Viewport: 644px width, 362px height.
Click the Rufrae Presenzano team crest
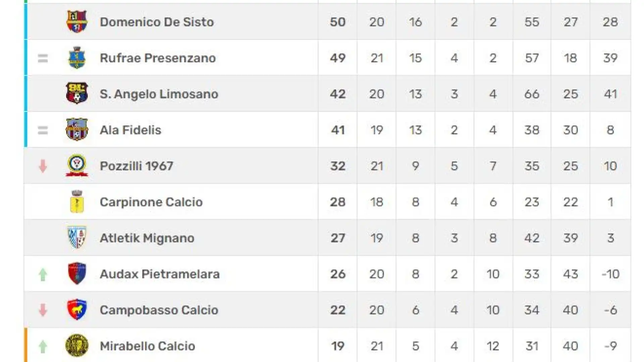pos(77,58)
